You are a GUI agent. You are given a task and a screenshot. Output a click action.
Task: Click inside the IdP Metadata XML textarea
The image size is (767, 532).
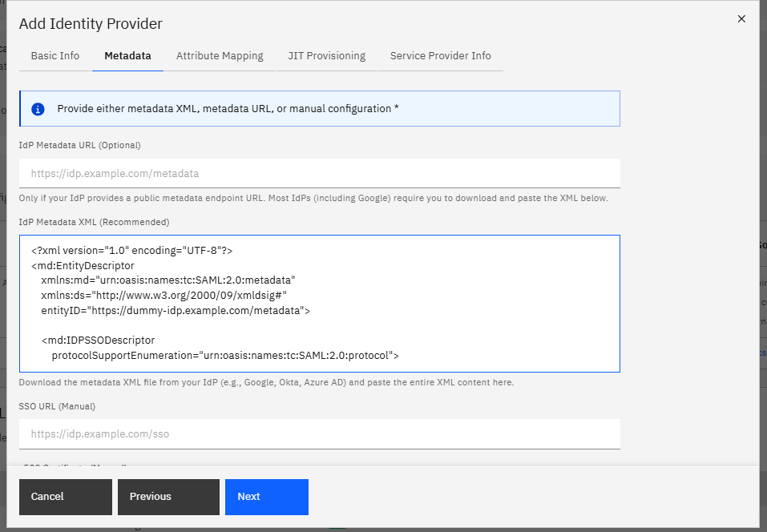320,304
